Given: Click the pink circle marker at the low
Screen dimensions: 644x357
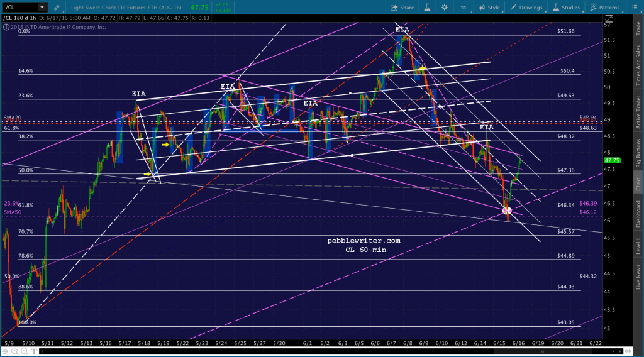Looking at the screenshot, I should tap(508, 211).
